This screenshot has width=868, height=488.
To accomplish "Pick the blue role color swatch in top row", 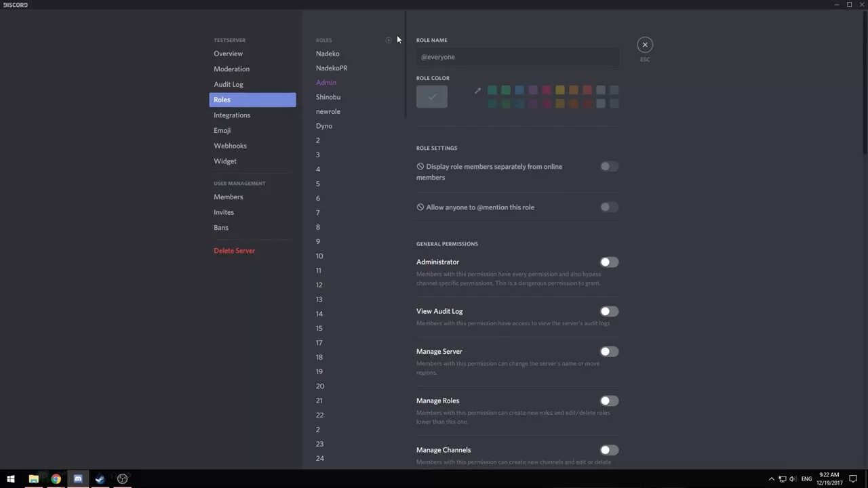I will (519, 90).
